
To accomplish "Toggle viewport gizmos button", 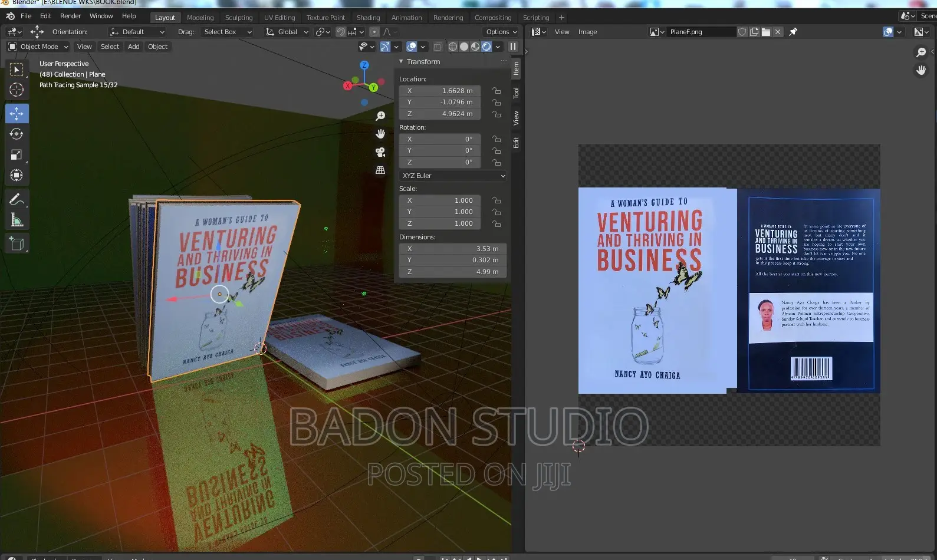I will click(x=385, y=47).
